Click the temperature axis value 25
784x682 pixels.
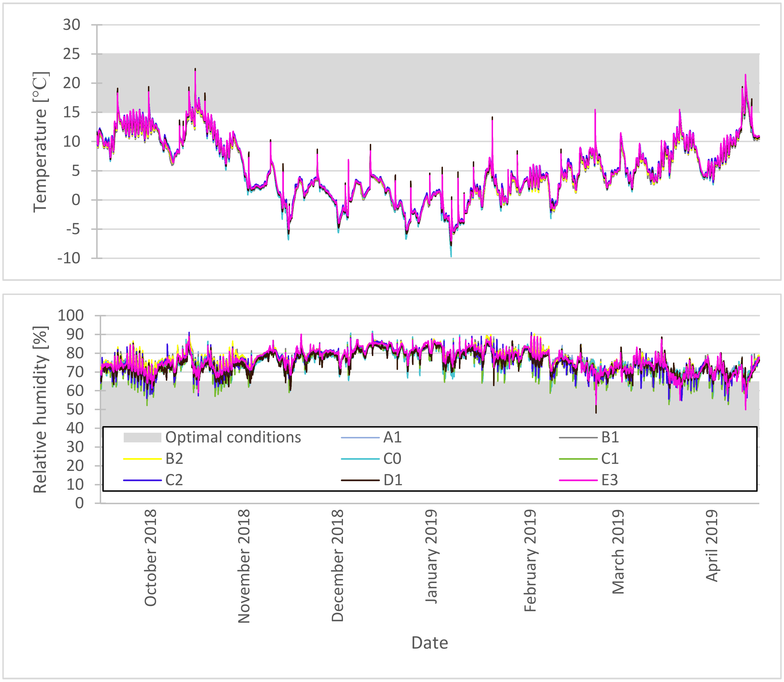(x=72, y=54)
